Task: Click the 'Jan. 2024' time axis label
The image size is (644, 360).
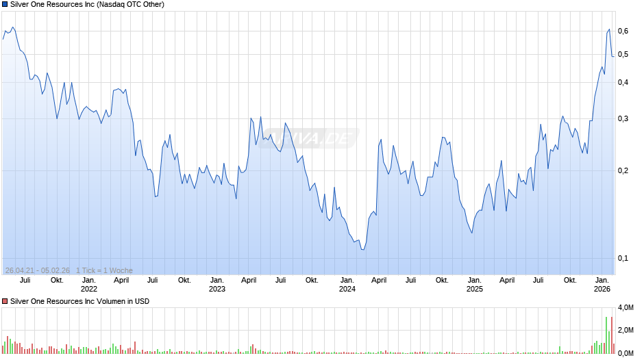Action: tap(347, 285)
